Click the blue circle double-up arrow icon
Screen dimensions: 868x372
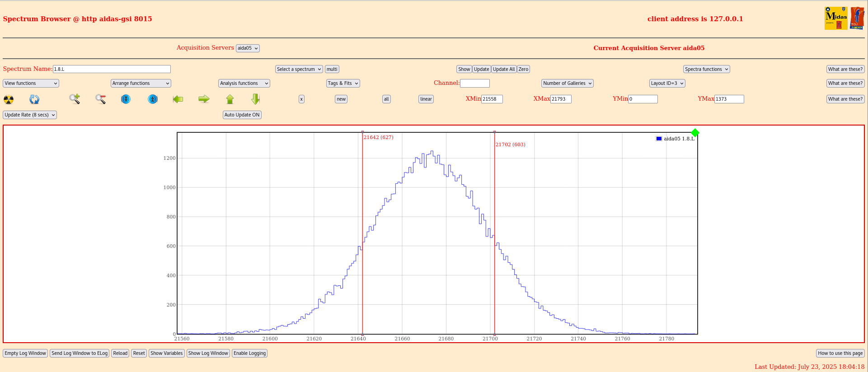coord(153,99)
